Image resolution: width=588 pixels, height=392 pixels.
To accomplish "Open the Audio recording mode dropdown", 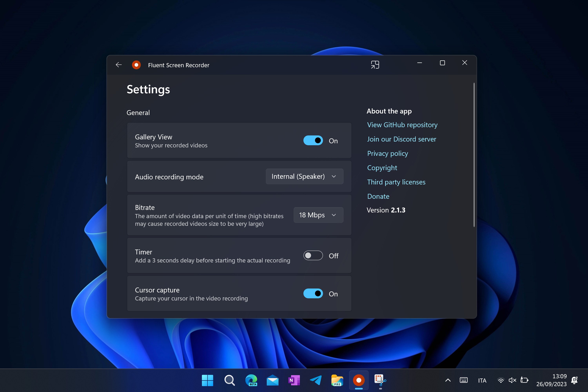I will [x=305, y=177].
